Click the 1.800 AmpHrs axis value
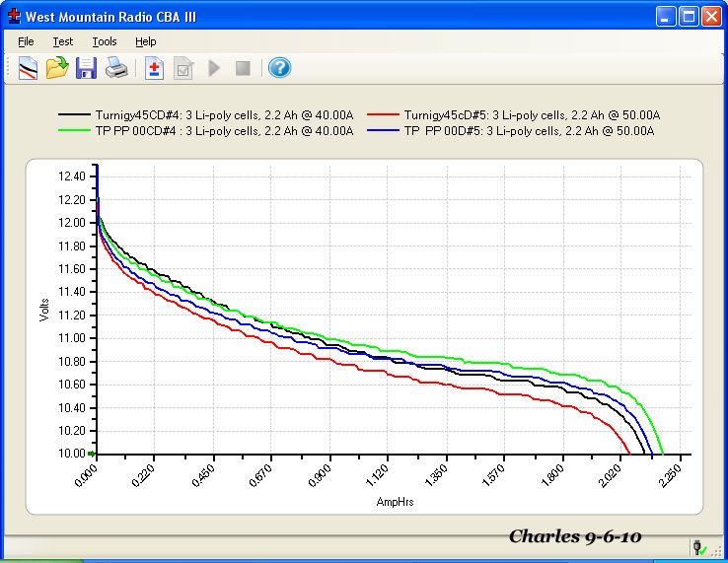 552,475
